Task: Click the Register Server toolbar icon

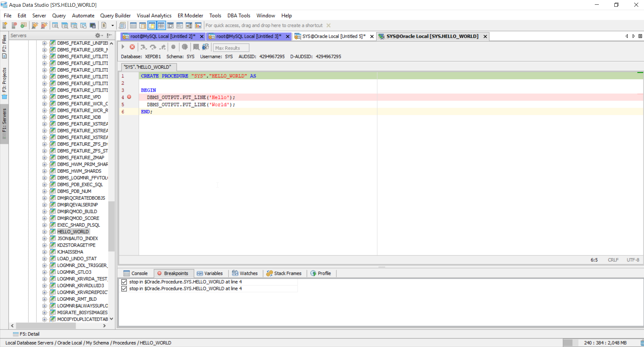Action: tap(5, 26)
